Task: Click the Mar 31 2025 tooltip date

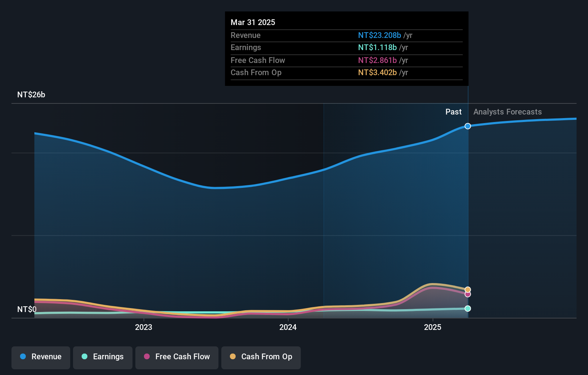Action: (x=253, y=22)
